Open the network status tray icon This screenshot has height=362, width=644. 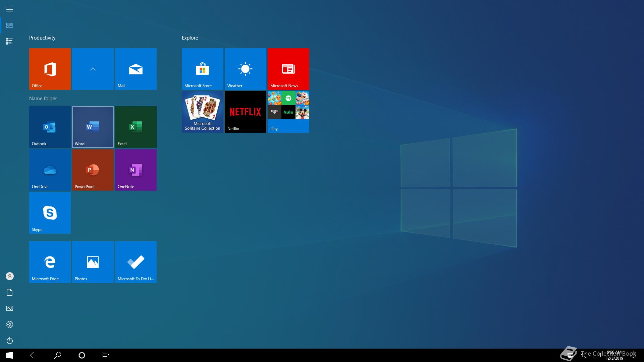[x=570, y=355]
